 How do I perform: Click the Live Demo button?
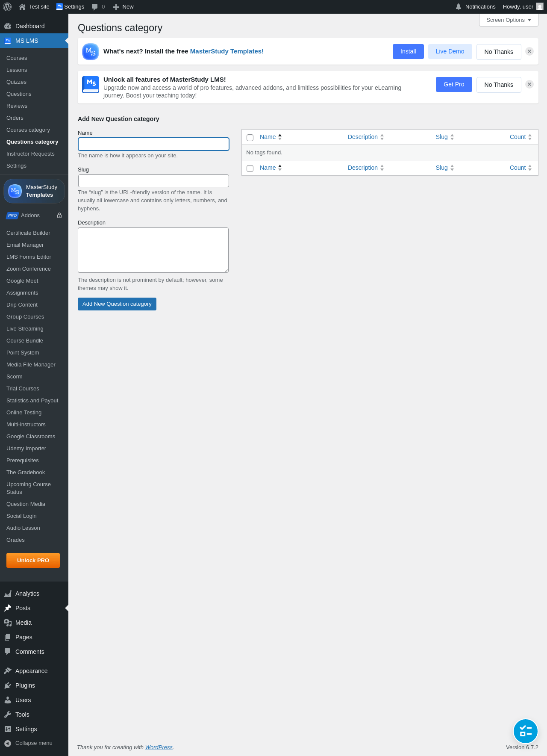tap(450, 51)
